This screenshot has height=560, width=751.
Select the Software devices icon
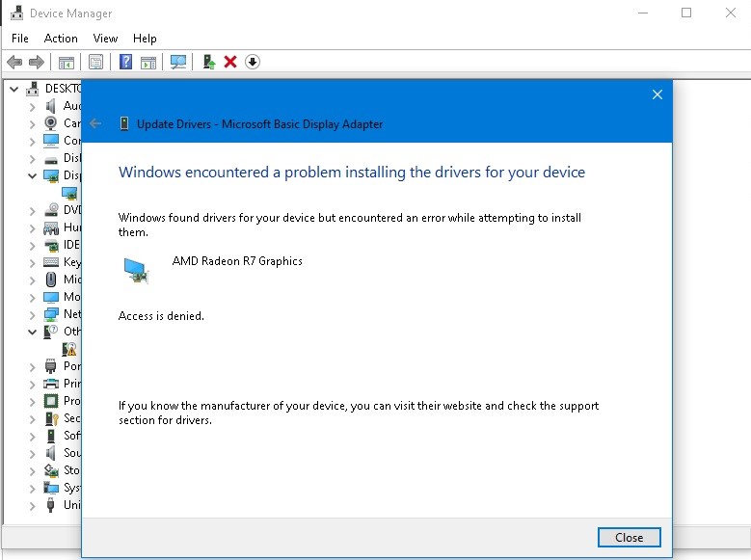pos(51,436)
